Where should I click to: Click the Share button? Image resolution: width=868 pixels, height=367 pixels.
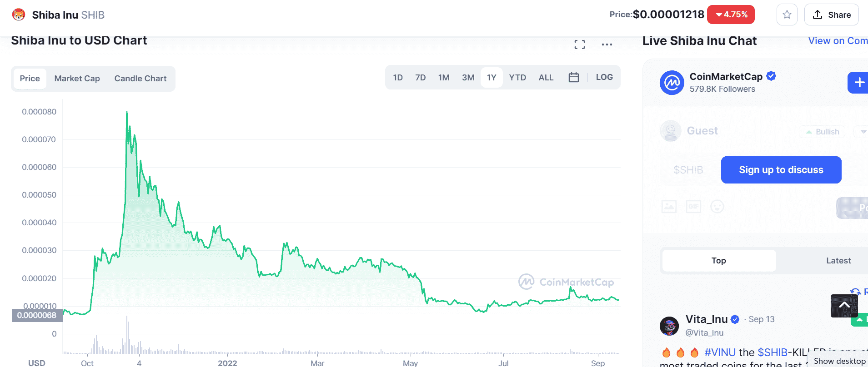(x=831, y=15)
